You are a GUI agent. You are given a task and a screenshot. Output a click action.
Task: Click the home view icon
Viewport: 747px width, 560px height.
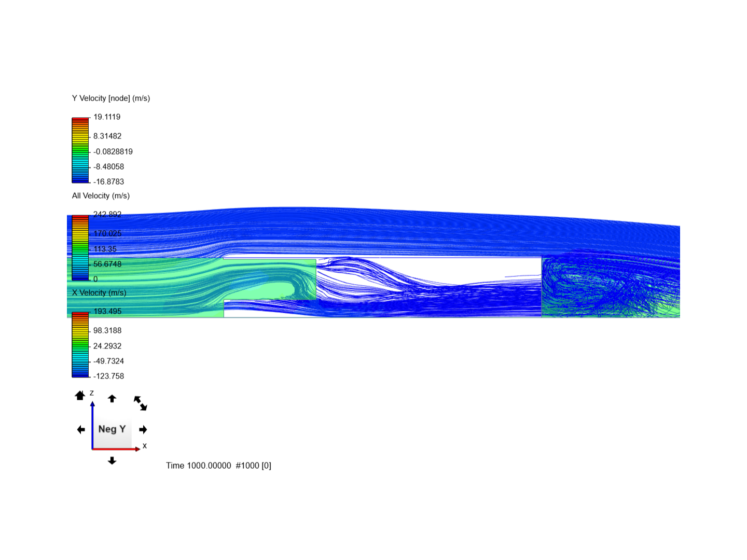click(x=80, y=396)
